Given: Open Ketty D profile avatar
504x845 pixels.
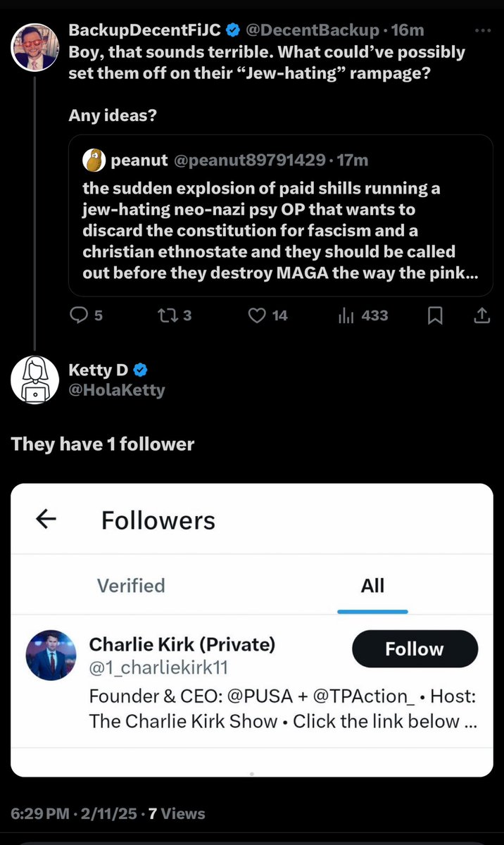Looking at the screenshot, I should pos(34,380).
